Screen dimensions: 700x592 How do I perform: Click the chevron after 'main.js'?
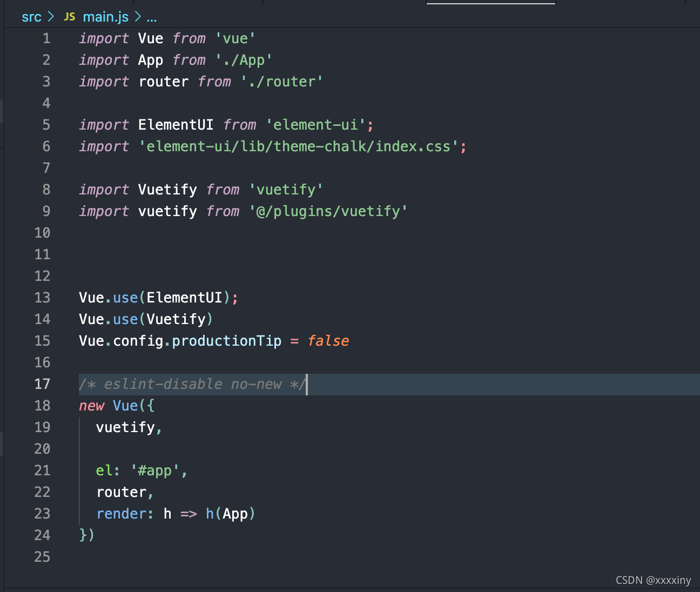[x=137, y=17]
